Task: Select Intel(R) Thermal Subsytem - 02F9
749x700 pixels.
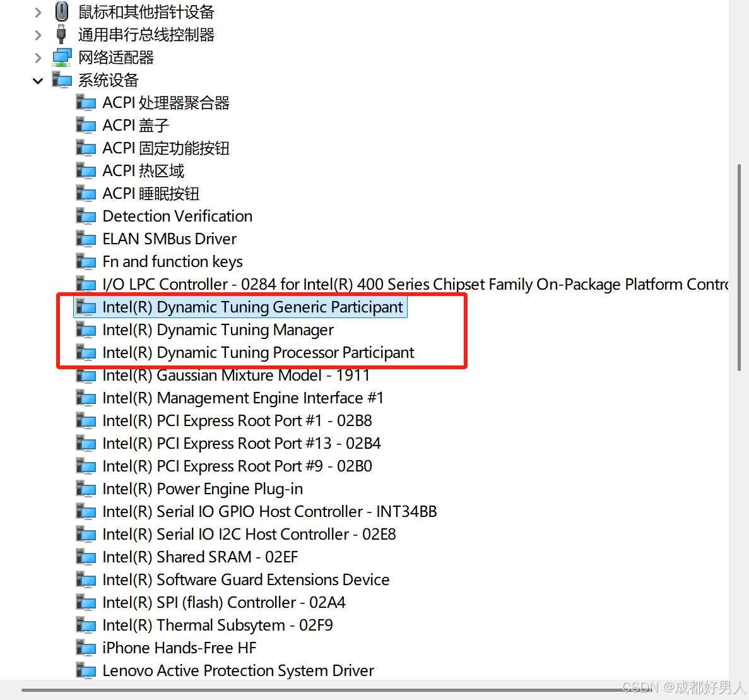Action: click(x=218, y=625)
